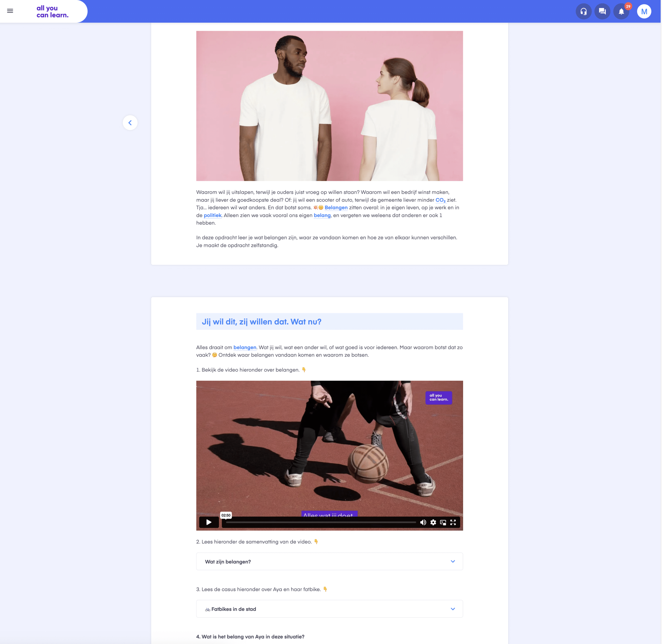The image size is (662, 644).
Task: Click 'belangen' link under the heading
Action: [244, 347]
